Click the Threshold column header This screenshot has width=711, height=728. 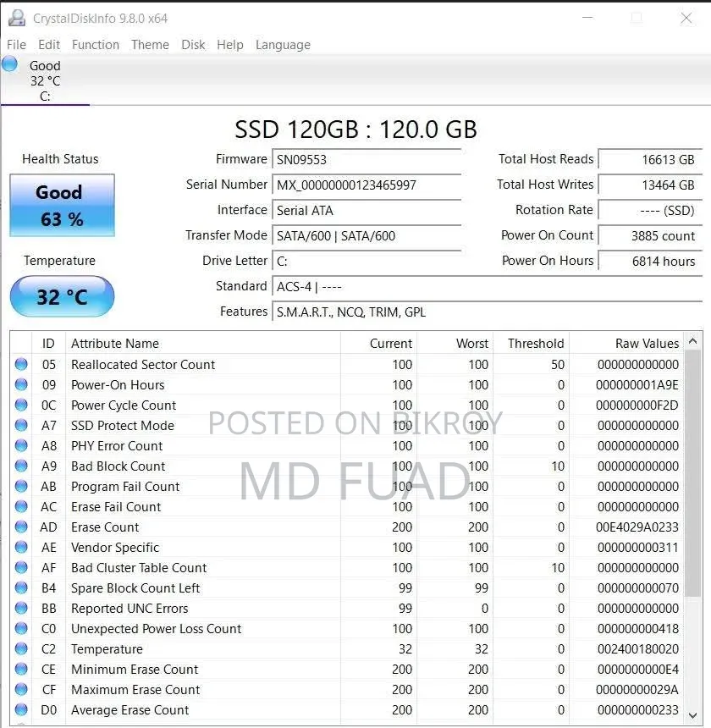[531, 344]
